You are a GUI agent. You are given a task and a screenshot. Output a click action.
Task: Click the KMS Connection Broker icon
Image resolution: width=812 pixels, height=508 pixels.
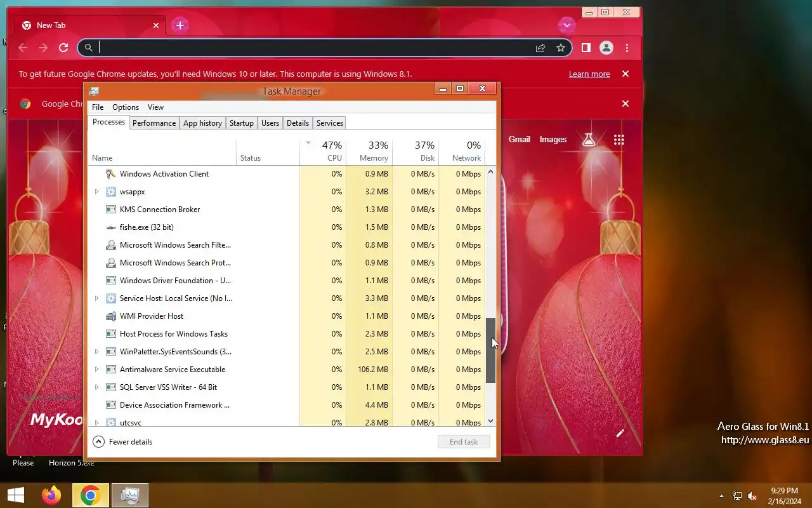click(110, 210)
